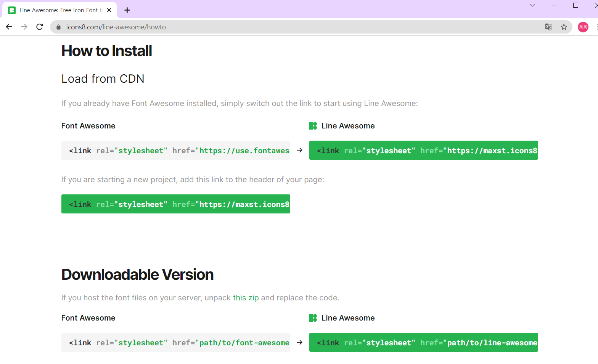Click 'Line Awesome' label in Downloadable section
The height and width of the screenshot is (364, 598).
[x=348, y=318]
